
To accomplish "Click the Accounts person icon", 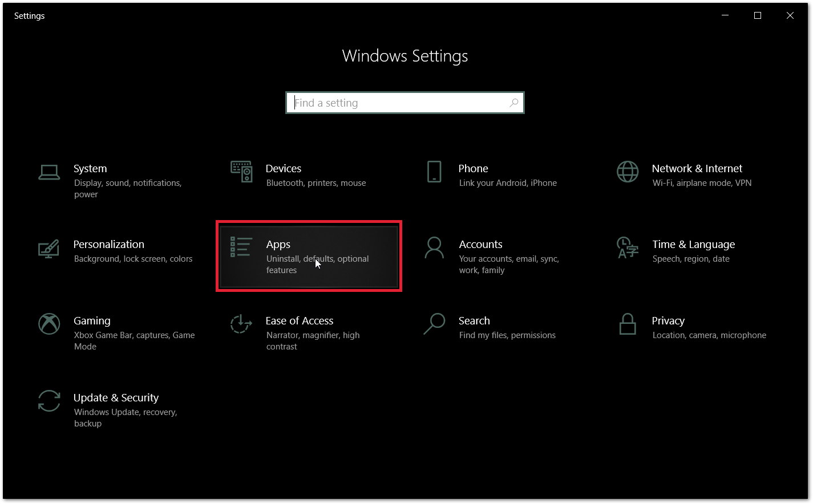I will pos(434,248).
